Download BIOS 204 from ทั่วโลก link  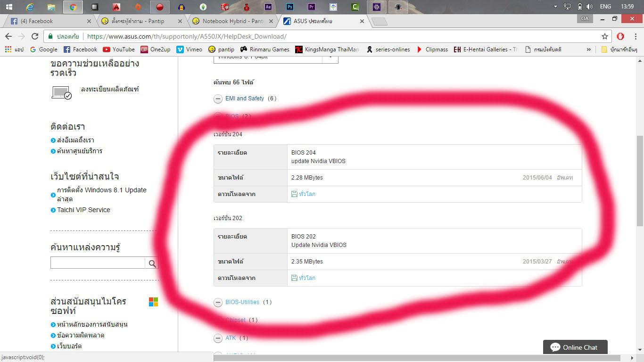(303, 194)
